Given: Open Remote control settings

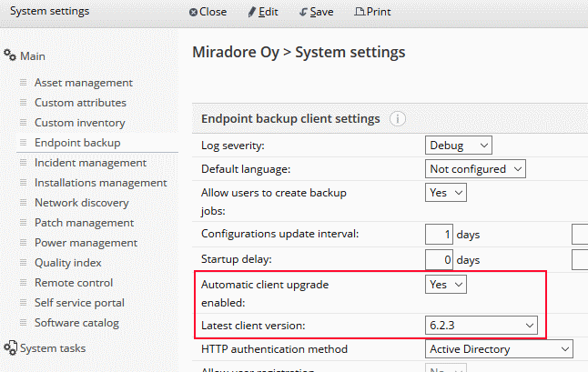Looking at the screenshot, I should click(x=74, y=283).
